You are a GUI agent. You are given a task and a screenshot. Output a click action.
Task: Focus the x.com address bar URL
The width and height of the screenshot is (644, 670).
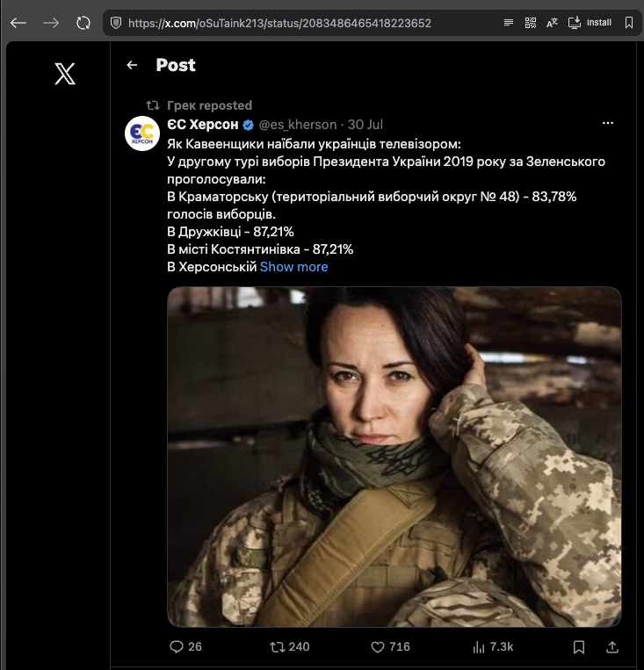(x=279, y=23)
